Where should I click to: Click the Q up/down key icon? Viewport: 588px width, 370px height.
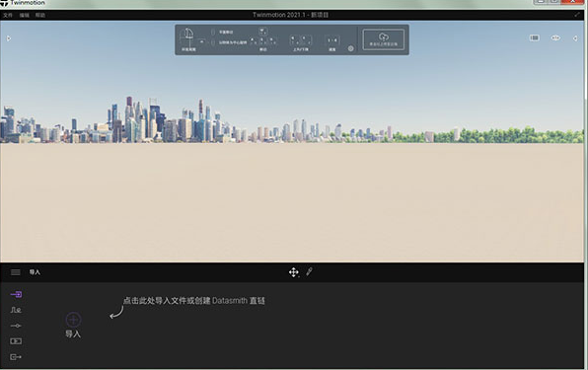(x=295, y=40)
